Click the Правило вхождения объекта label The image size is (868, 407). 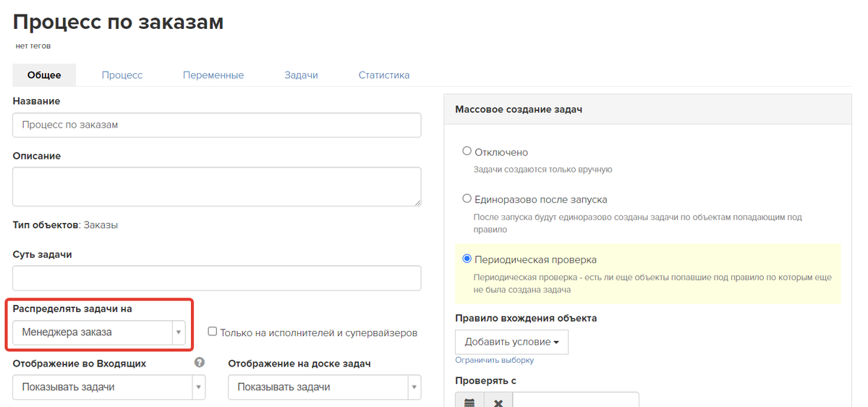[526, 318]
